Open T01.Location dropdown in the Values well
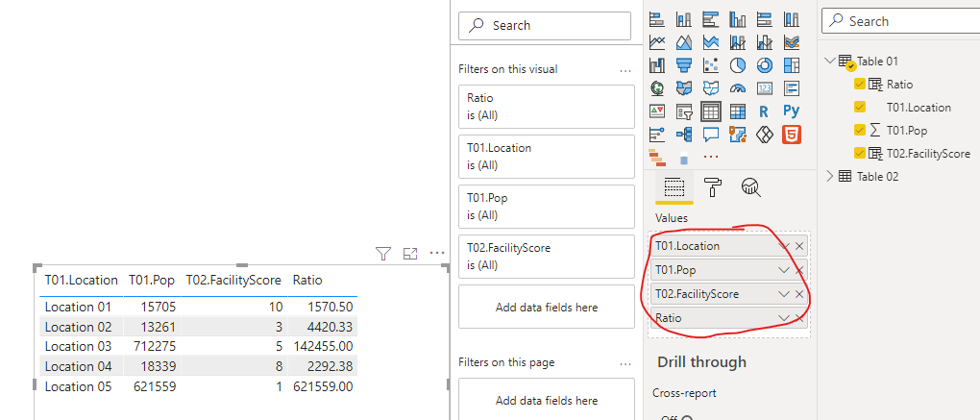This screenshot has height=420, width=980. pos(784,246)
